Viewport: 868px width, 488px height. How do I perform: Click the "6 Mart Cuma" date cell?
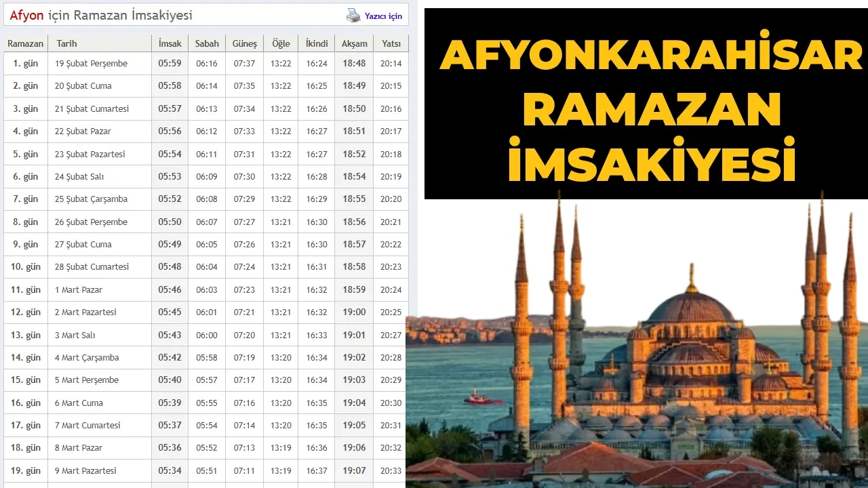click(80, 403)
